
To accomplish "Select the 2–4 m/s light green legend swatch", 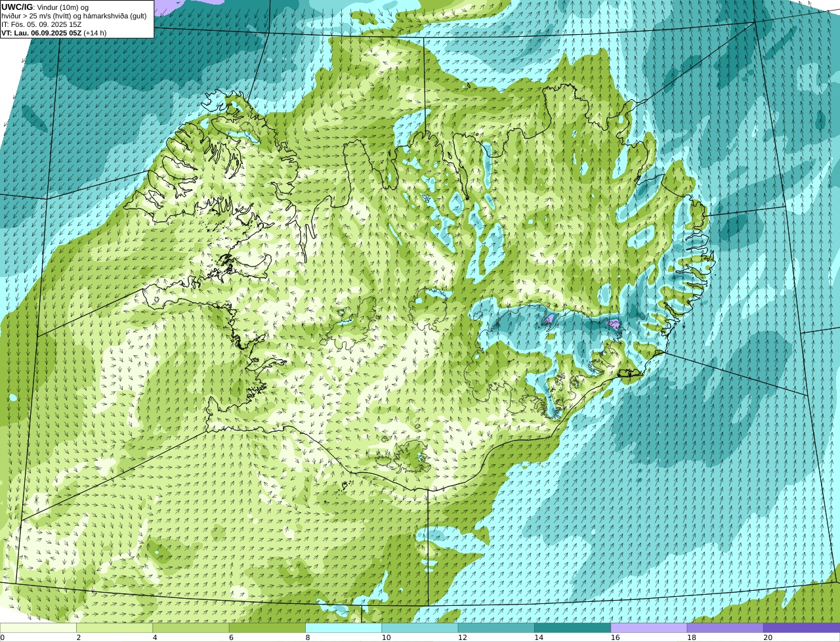I will pyautogui.click(x=114, y=628).
